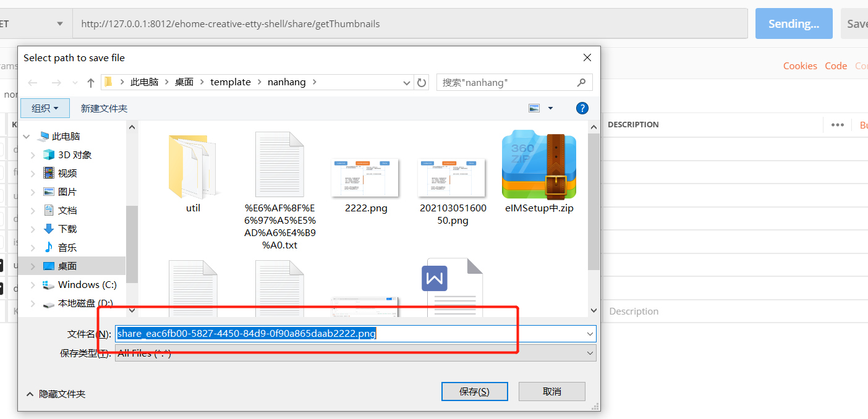
Task: Open the Postman Cookies link
Action: click(800, 66)
